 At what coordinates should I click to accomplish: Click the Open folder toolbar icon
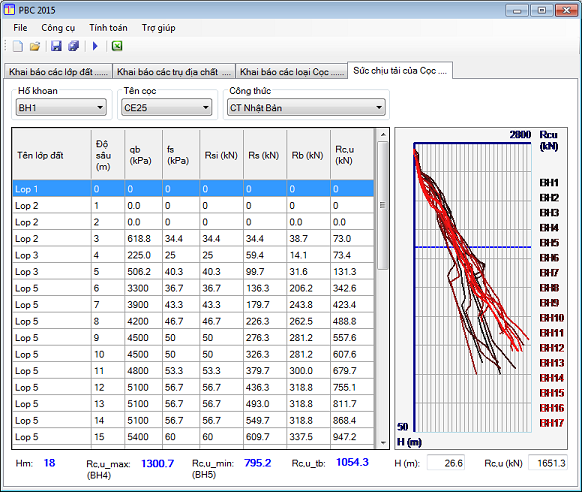pyautogui.click(x=35, y=46)
